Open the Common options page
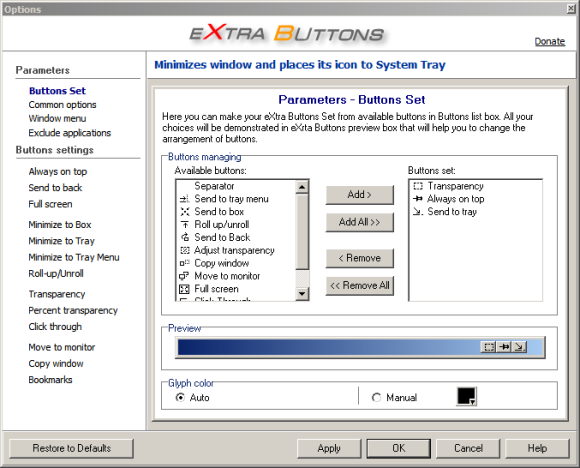Screen dimensions: 580x468 [x=62, y=105]
